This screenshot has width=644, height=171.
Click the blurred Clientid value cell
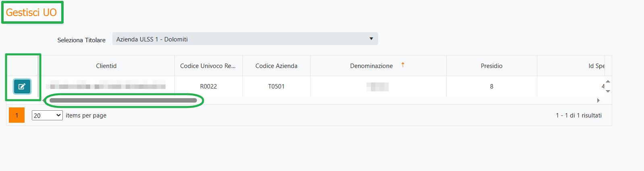pyautogui.click(x=106, y=86)
